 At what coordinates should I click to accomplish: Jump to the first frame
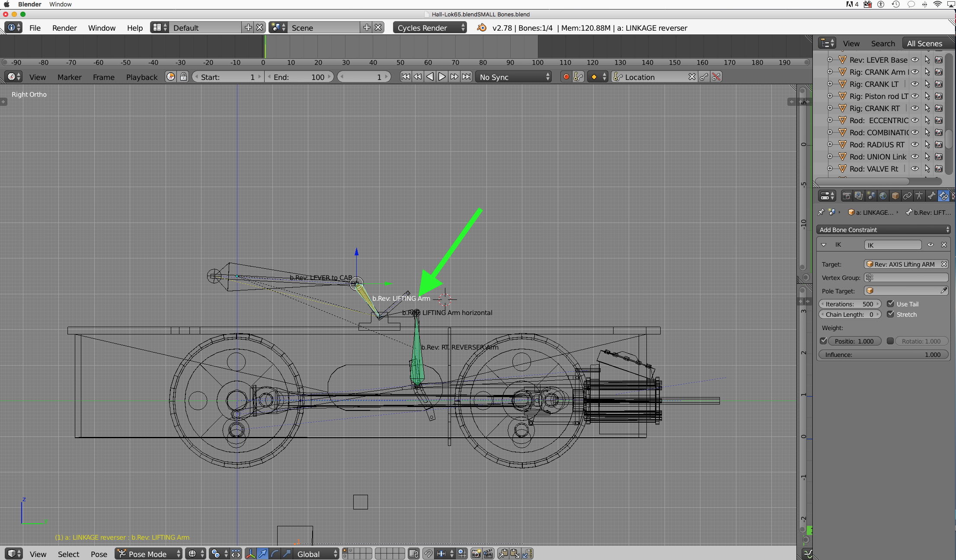(x=406, y=77)
